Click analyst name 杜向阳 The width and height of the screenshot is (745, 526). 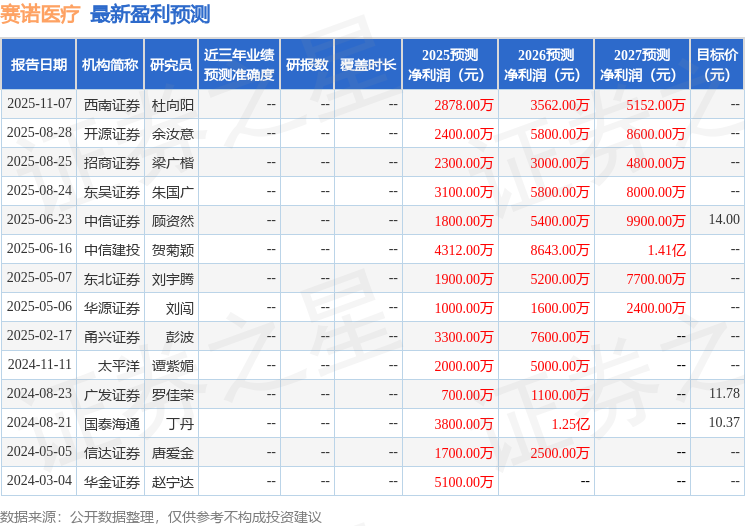(x=173, y=105)
